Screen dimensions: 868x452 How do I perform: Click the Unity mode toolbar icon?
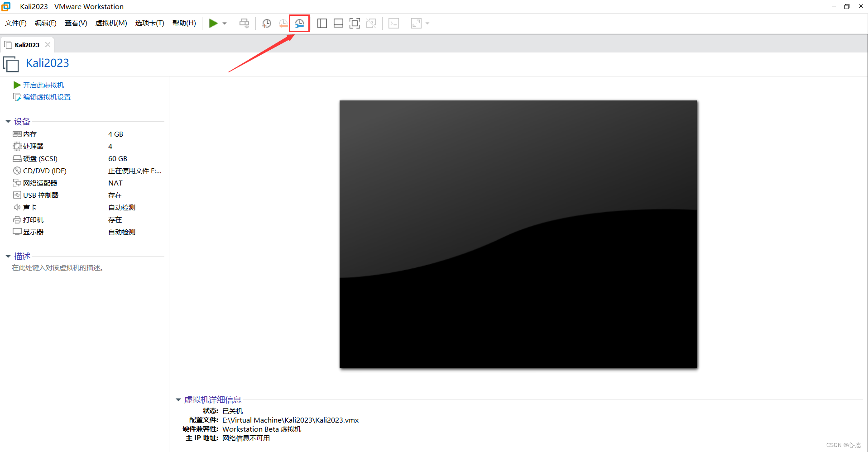pyautogui.click(x=371, y=24)
